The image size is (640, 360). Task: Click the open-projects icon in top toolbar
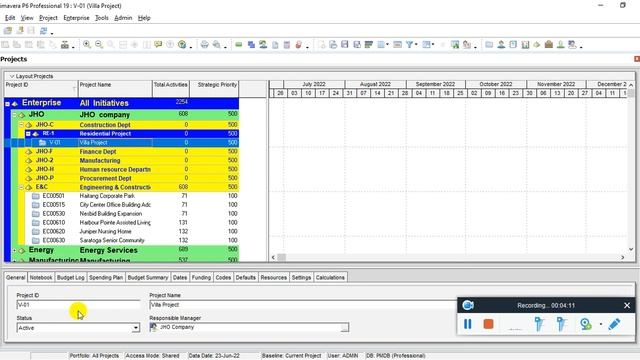pos(8,31)
